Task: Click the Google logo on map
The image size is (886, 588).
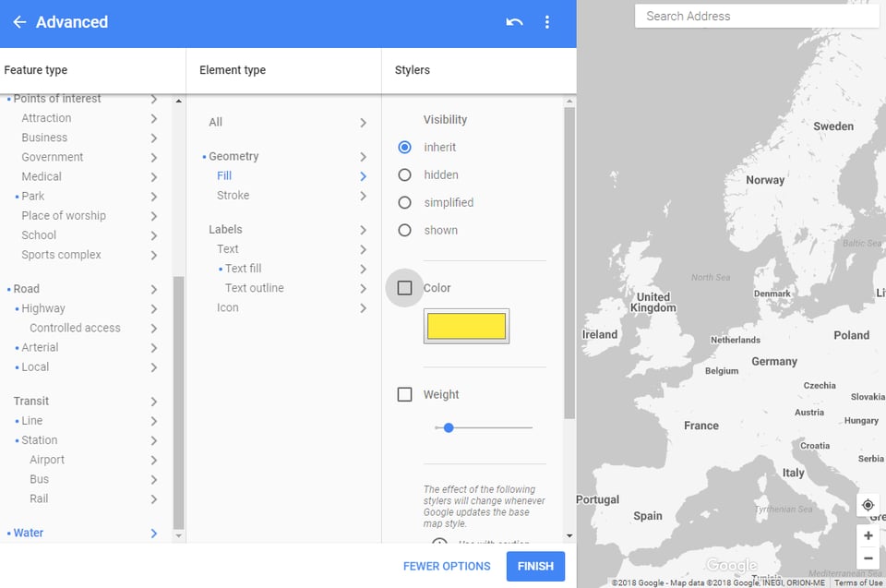Action: point(732,565)
